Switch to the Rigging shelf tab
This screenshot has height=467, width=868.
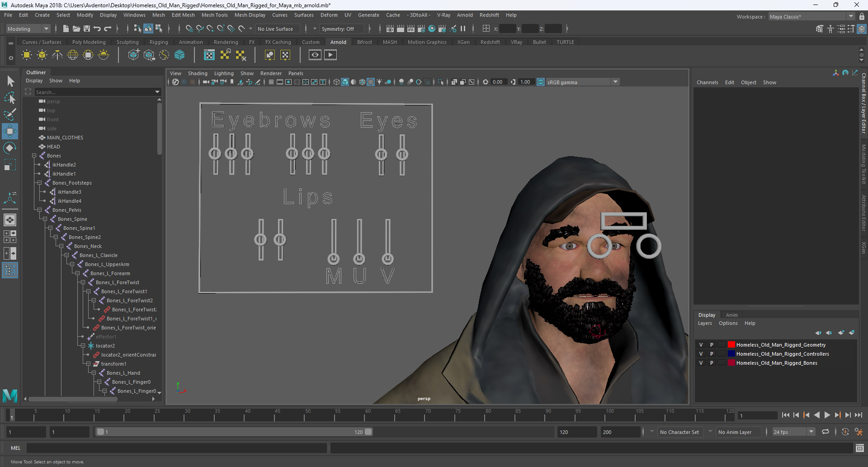coord(159,42)
